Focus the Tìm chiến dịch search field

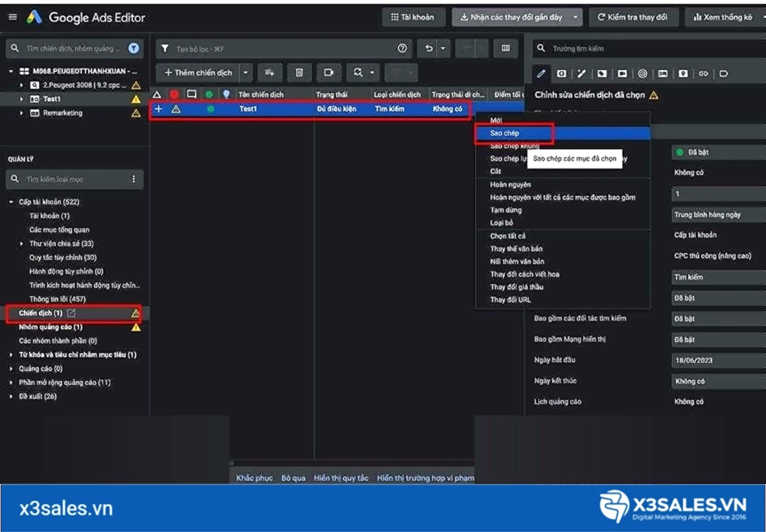click(x=75, y=49)
